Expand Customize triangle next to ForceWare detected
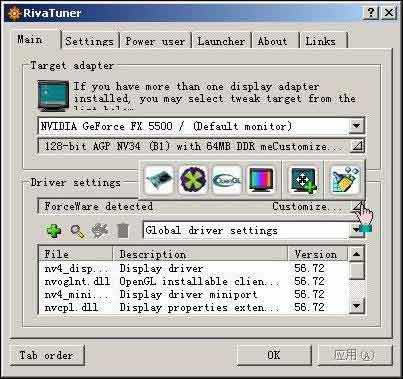The width and height of the screenshot is (403, 379). click(357, 207)
